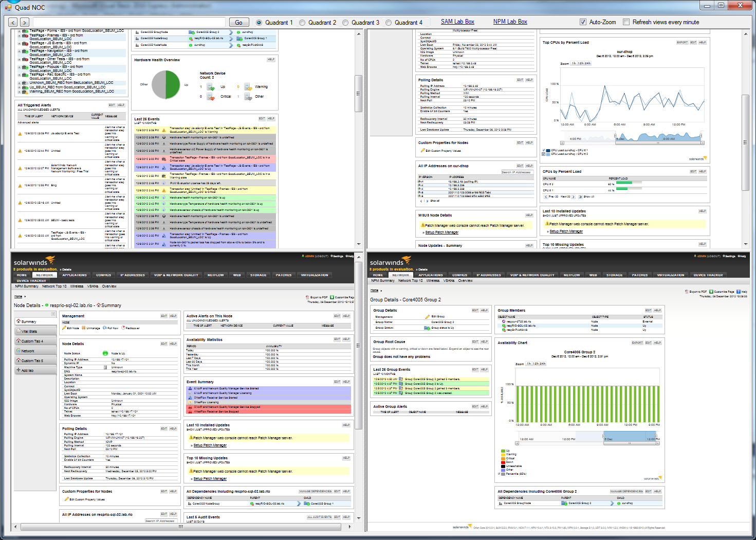Click the Rediscover icon in Management

(123, 328)
